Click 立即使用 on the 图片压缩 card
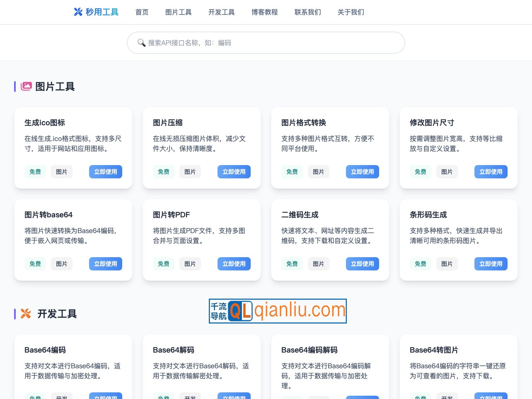The width and height of the screenshot is (532, 399). click(x=234, y=171)
